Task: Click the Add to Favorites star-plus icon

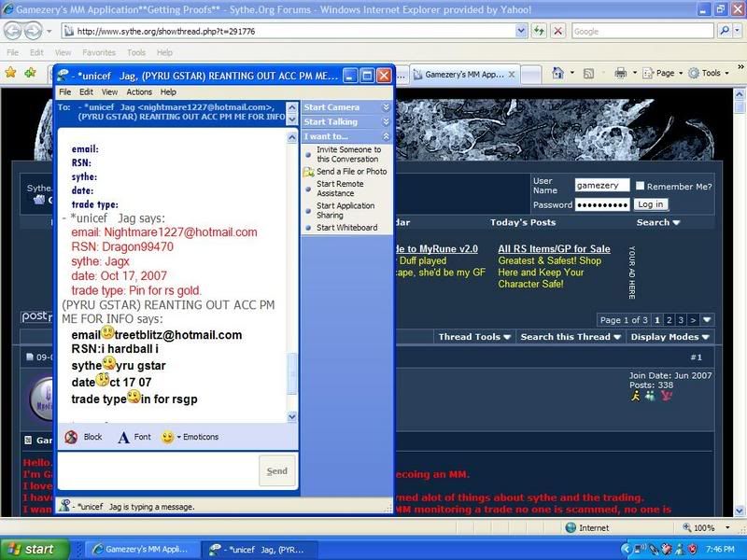Action: 31,73
